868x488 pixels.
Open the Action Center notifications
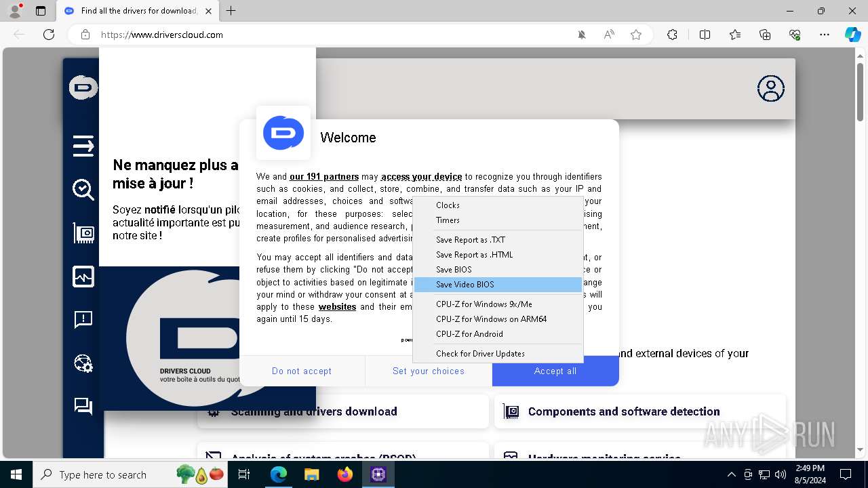846,474
